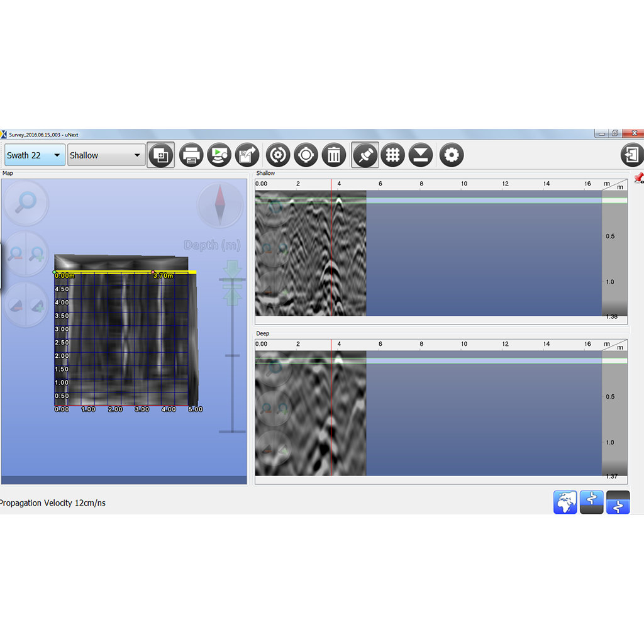This screenshot has height=644, width=644.
Task: Click the target crosshair toolbar icon
Action: pos(306,155)
